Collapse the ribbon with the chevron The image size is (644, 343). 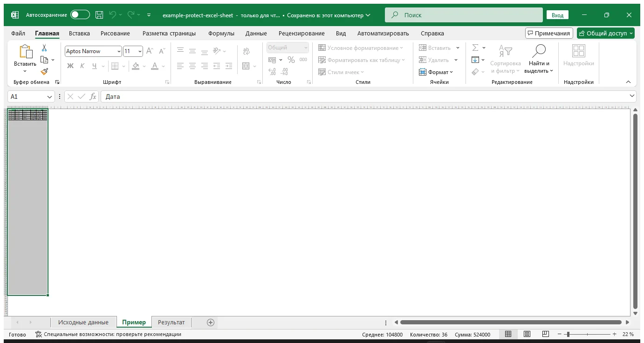pos(628,82)
